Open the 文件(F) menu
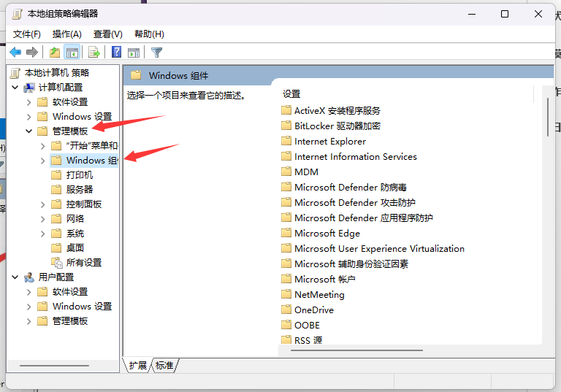The width and height of the screenshot is (561, 392). 27,34
